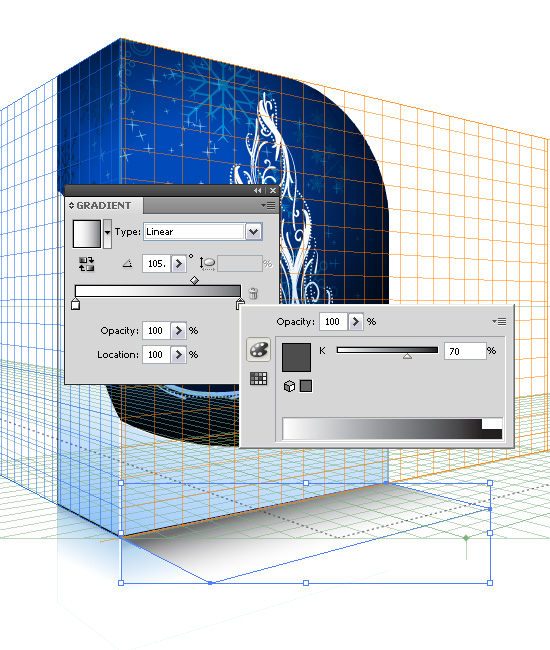
Task: Click the color popup Opacity field
Action: 333,322
